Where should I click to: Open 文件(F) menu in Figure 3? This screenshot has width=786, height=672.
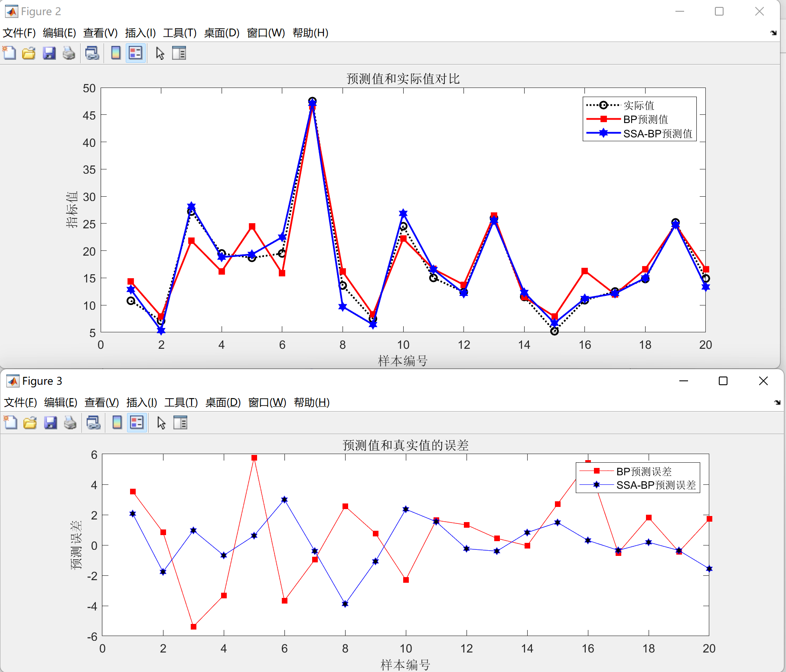[20, 403]
